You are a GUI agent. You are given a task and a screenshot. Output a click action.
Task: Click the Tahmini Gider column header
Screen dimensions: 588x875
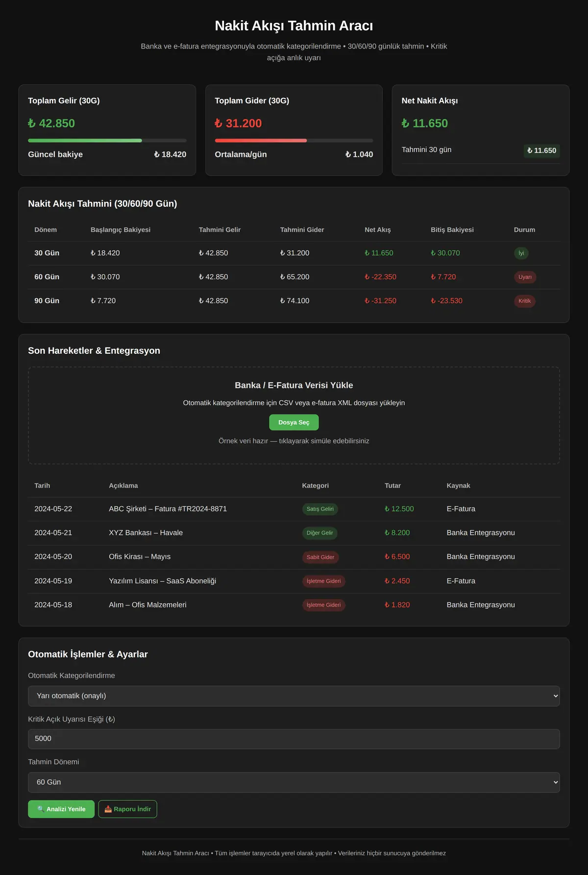[302, 230]
